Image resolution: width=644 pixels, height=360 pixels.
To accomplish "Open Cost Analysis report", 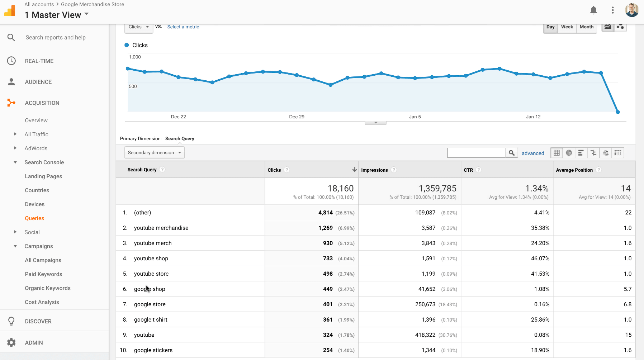I will tap(42, 302).
